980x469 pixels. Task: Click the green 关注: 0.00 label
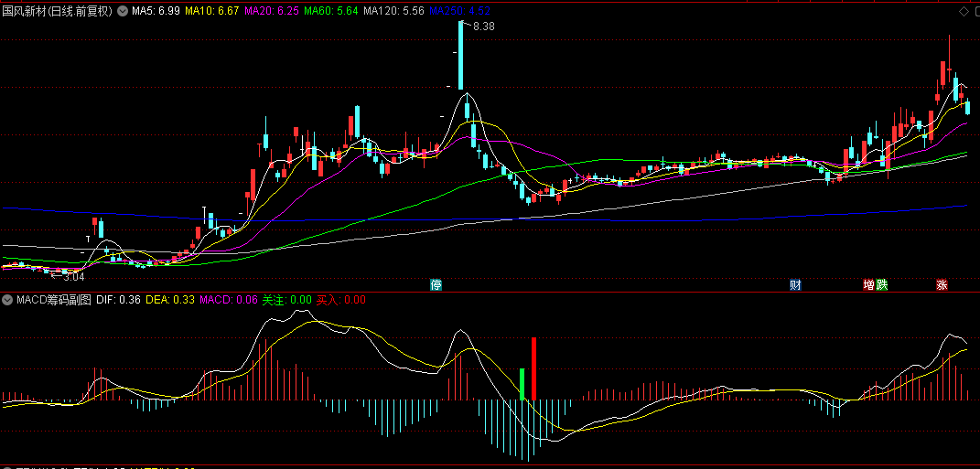pyautogui.click(x=287, y=300)
